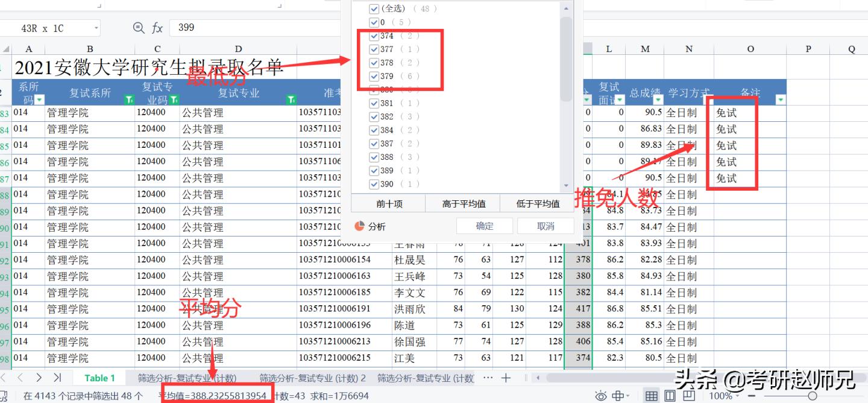Switch to page break preview view icon
868x403 pixels.
point(688,395)
